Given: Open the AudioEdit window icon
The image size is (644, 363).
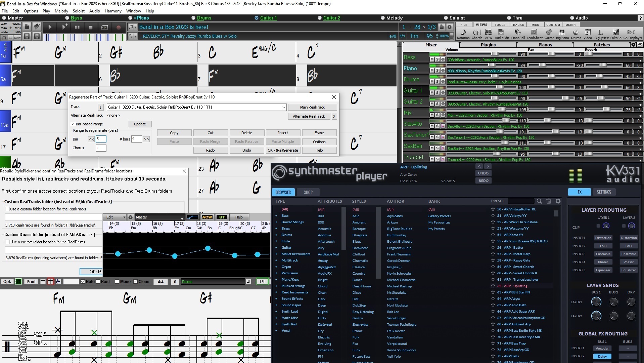Looking at the screenshot, I should point(502,34).
